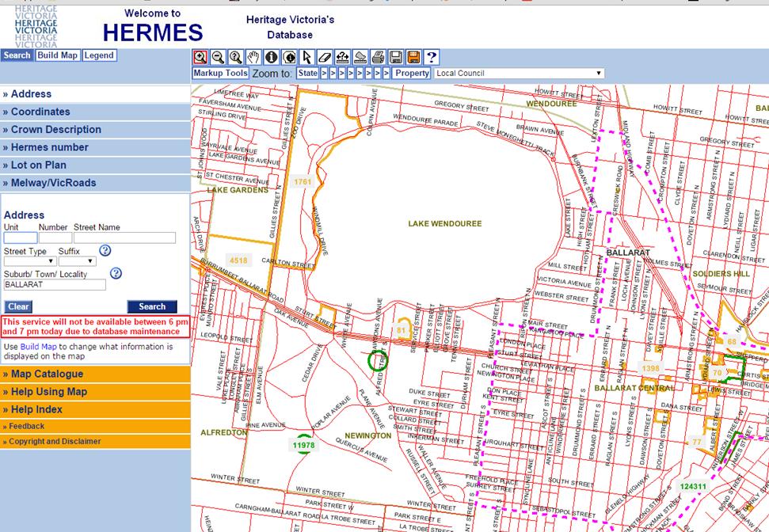
Task: Click the green circle marker near Alfred Street
Action: pyautogui.click(x=378, y=360)
